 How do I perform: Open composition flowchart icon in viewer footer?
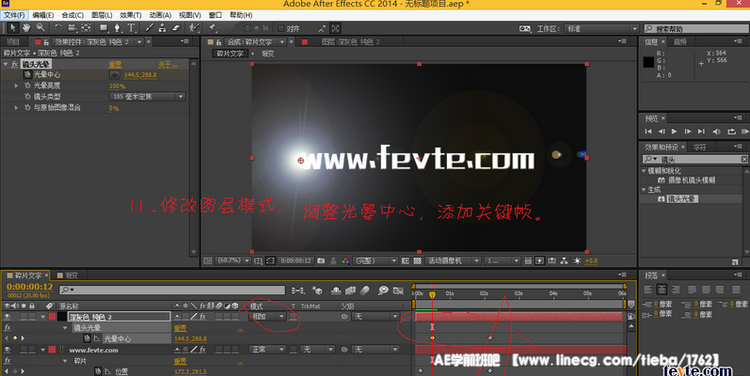pyautogui.click(x=564, y=261)
